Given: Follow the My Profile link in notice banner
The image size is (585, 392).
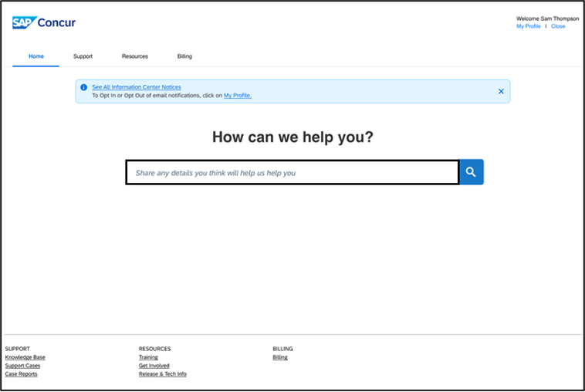Looking at the screenshot, I should pyautogui.click(x=237, y=96).
